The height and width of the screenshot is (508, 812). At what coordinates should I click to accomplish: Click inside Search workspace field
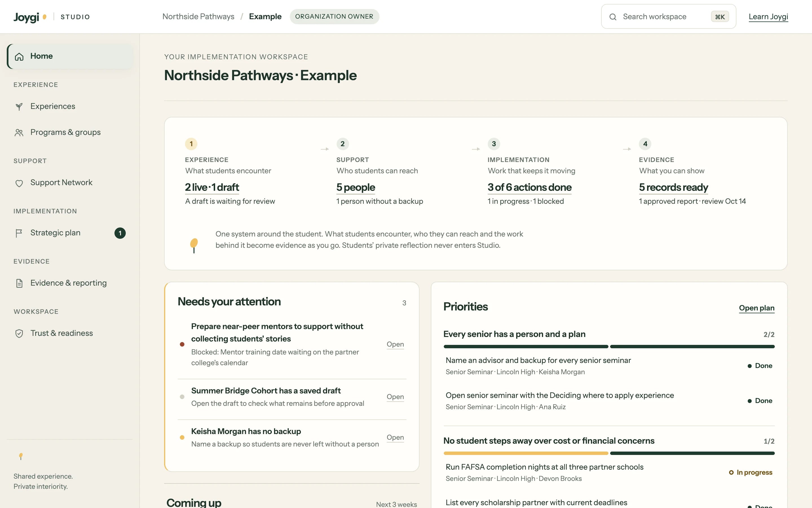668,16
